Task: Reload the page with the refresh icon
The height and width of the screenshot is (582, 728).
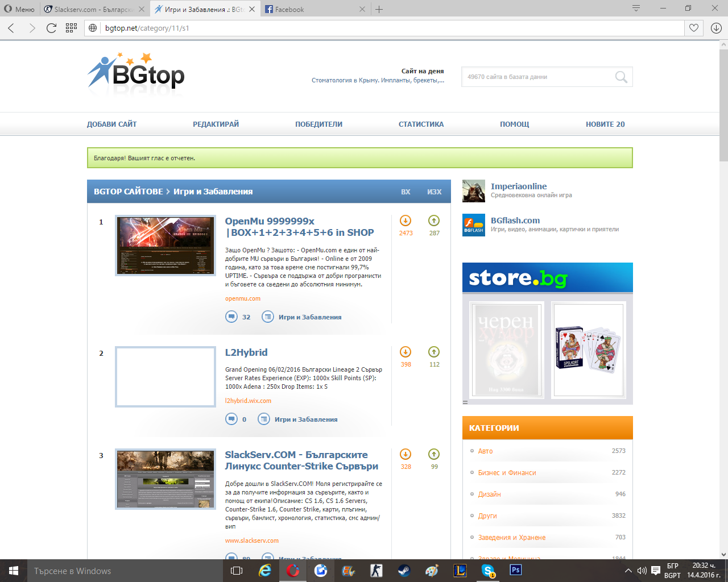Action: click(x=51, y=28)
